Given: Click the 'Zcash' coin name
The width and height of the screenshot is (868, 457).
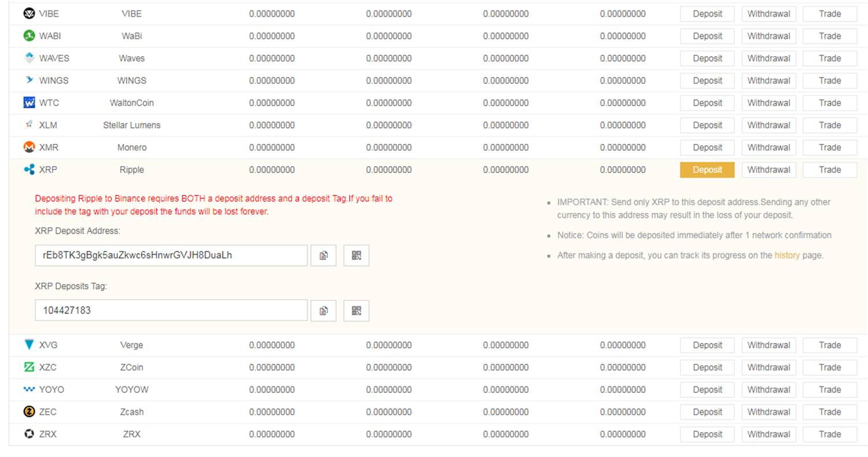Looking at the screenshot, I should click(132, 412).
